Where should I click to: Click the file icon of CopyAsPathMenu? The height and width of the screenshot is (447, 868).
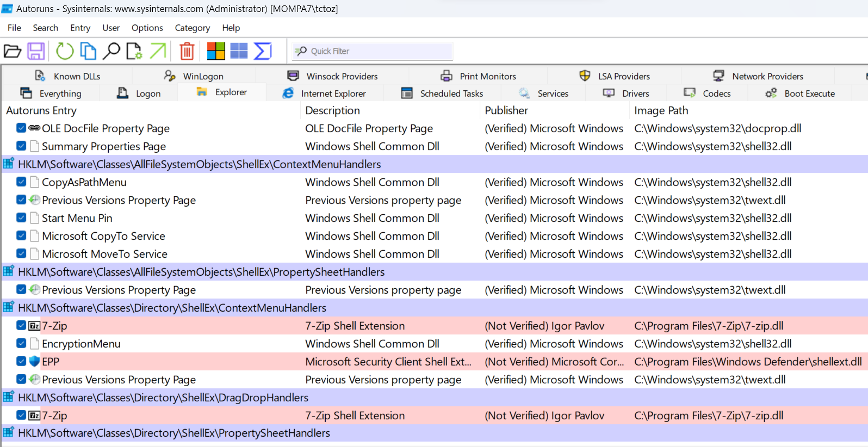coord(34,182)
